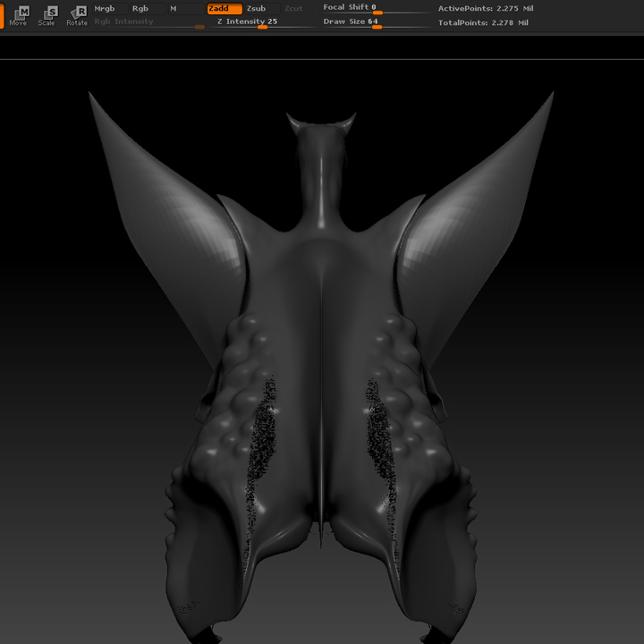Select the Scale transform tool
This screenshot has width=644, height=644.
[x=47, y=16]
